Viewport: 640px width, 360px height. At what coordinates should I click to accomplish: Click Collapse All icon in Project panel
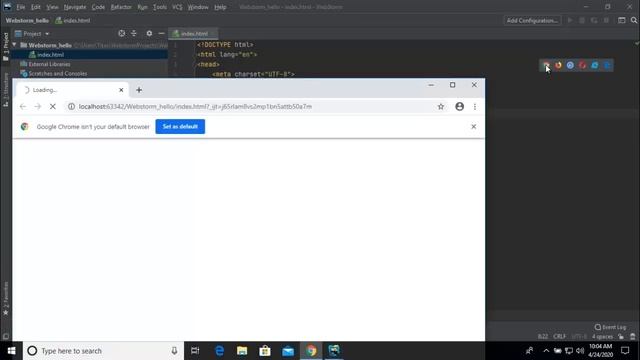(x=133, y=33)
